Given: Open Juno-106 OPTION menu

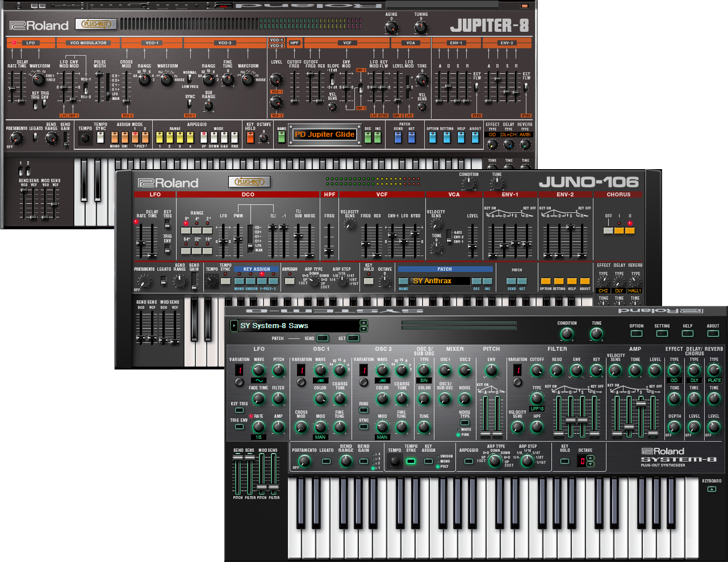Looking at the screenshot, I should (546, 281).
